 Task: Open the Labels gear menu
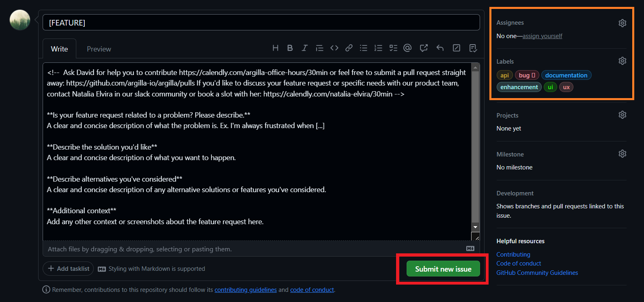pos(622,61)
